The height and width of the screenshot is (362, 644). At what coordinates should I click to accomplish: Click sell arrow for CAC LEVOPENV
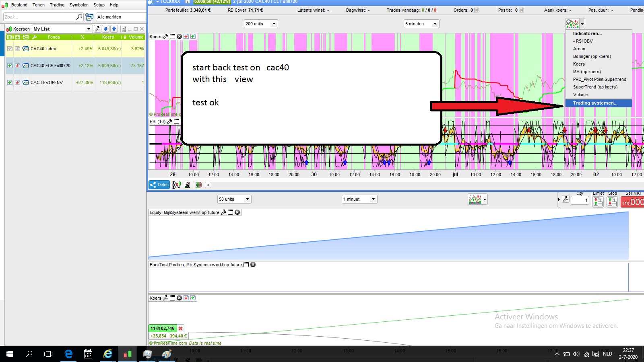17,82
